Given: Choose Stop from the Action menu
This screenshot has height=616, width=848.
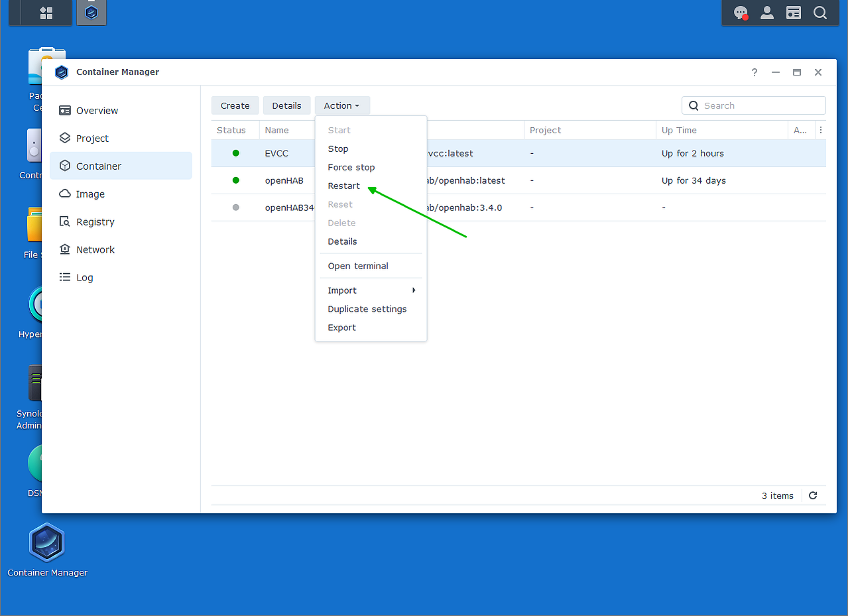Looking at the screenshot, I should [371, 149].
